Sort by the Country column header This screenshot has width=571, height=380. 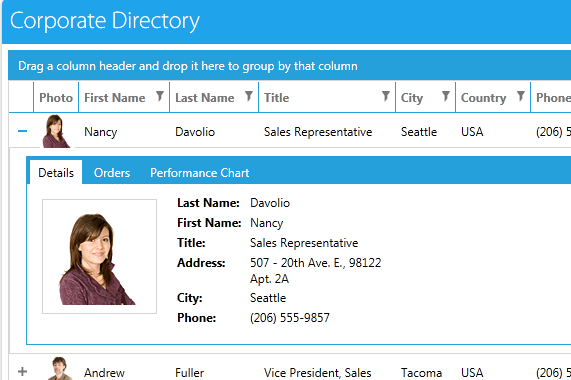pyautogui.click(x=484, y=98)
